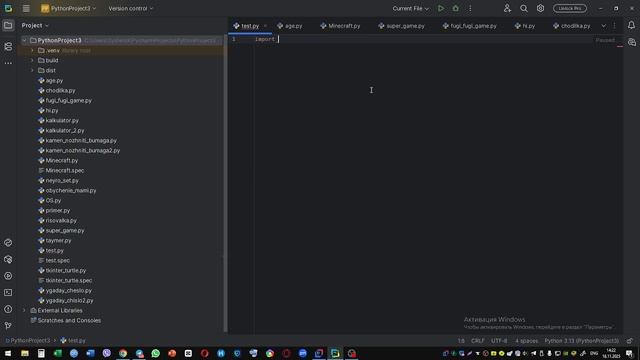The height and width of the screenshot is (360, 640).
Task: Expand the build folder
Action: [32, 60]
